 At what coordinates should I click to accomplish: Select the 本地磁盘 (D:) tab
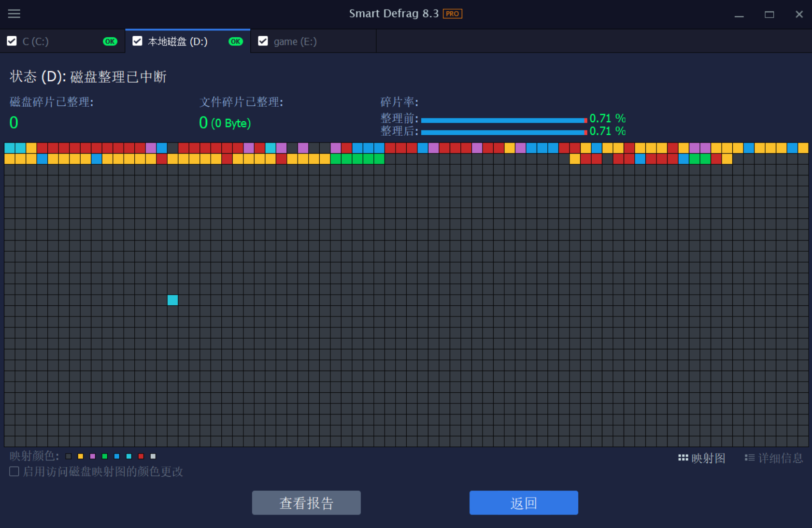coord(188,41)
